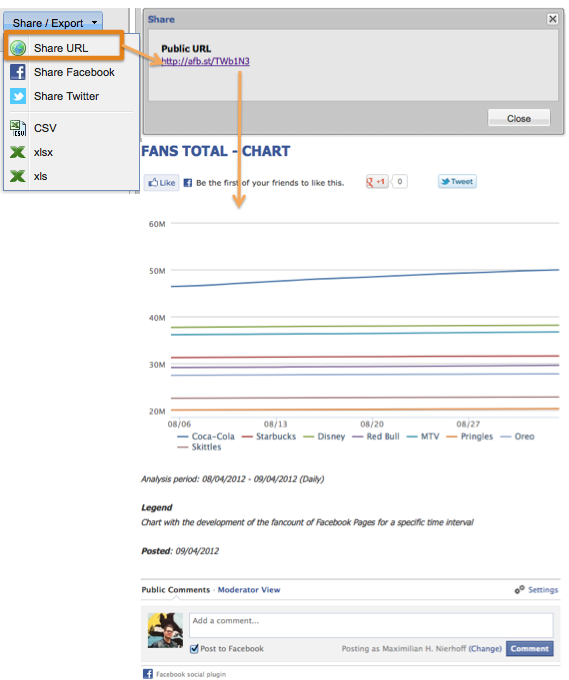Open comments Settings link
Viewport: 569px width, 680px height.
(x=543, y=590)
